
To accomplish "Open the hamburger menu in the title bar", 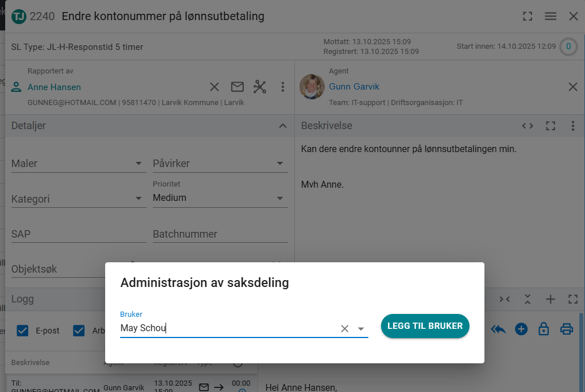I will (x=551, y=16).
